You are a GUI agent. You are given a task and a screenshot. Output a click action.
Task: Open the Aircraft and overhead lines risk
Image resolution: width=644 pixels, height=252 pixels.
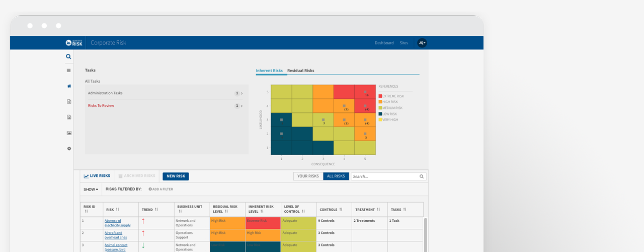[x=116, y=235]
